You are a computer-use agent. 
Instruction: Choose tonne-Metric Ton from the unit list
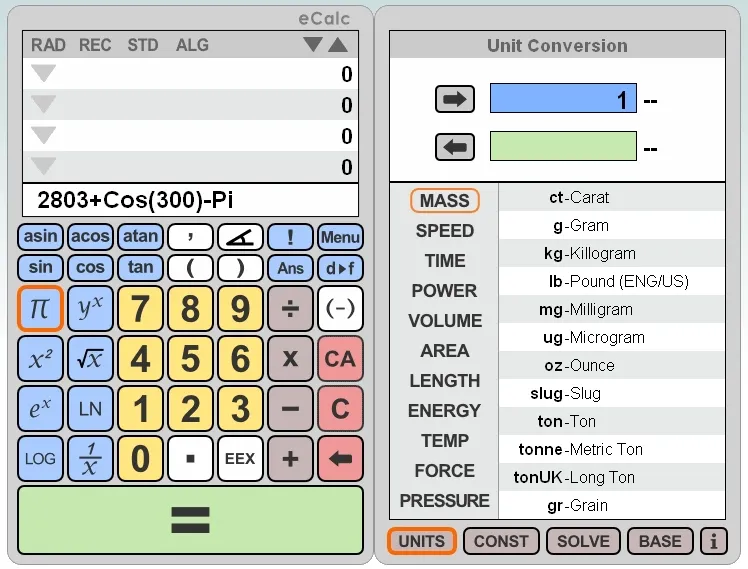(x=612, y=449)
